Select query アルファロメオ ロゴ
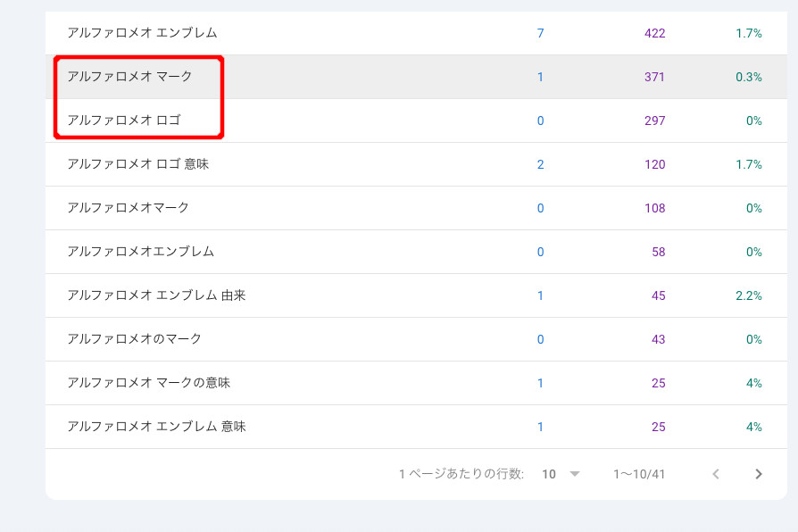Viewport: 798px width, 532px height. click(124, 121)
